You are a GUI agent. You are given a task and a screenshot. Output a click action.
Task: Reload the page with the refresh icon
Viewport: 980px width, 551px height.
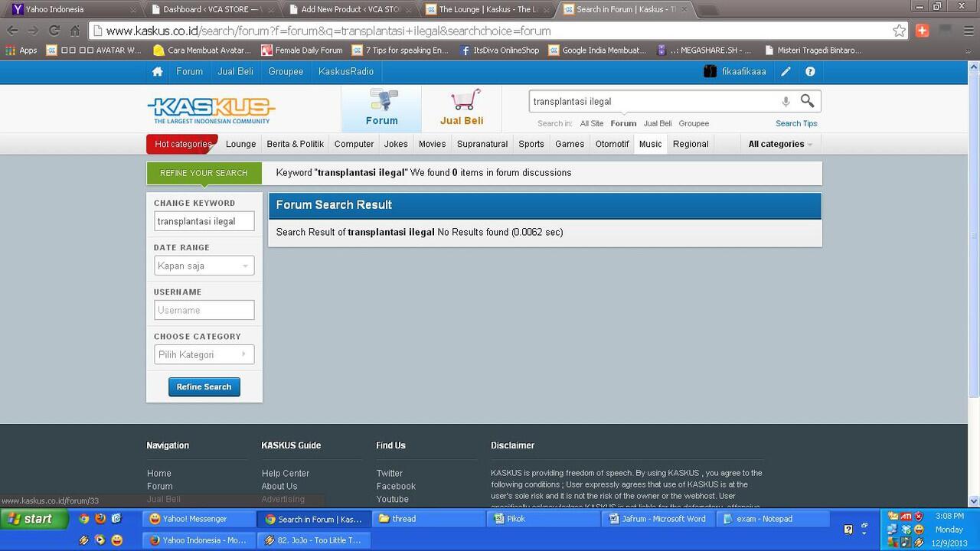tap(54, 31)
